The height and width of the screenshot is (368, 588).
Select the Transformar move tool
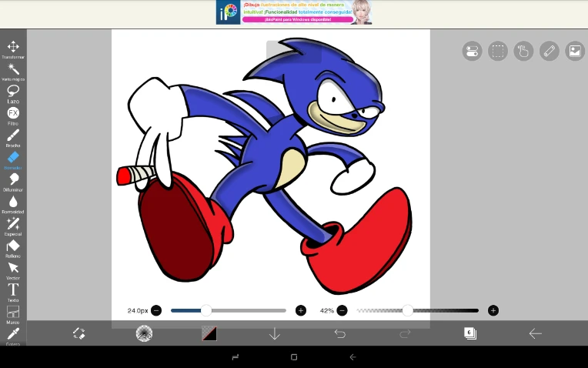click(x=13, y=49)
